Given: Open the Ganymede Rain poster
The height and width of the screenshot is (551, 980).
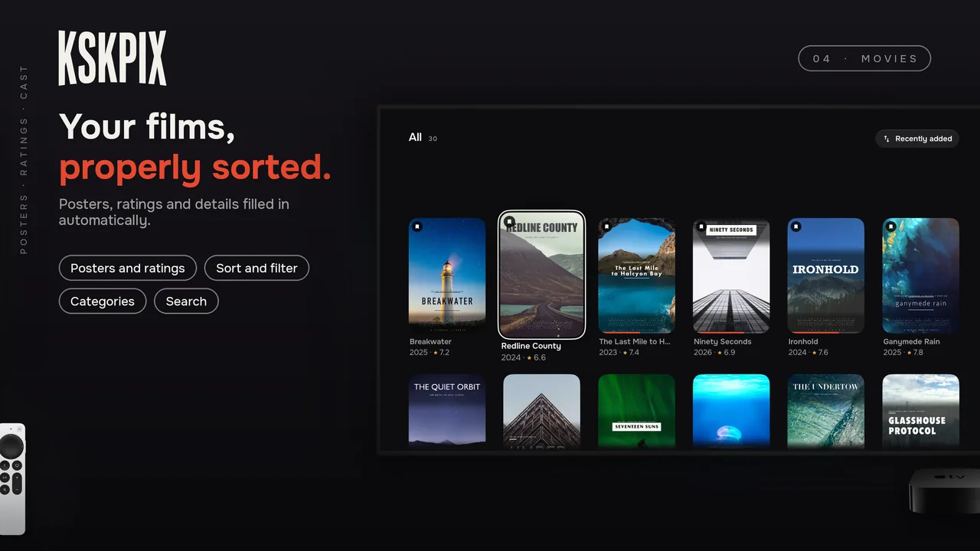Looking at the screenshot, I should pos(921,275).
